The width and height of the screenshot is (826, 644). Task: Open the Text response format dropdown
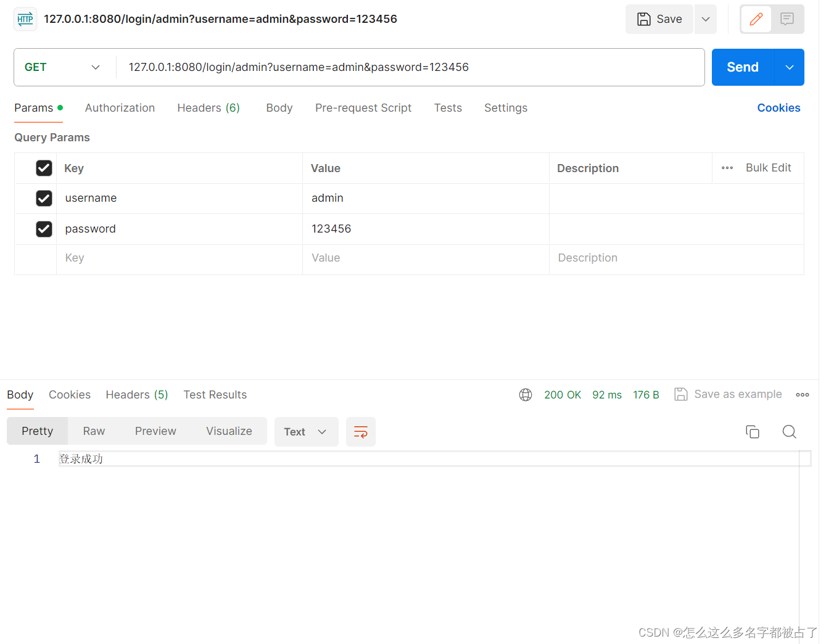tap(306, 432)
